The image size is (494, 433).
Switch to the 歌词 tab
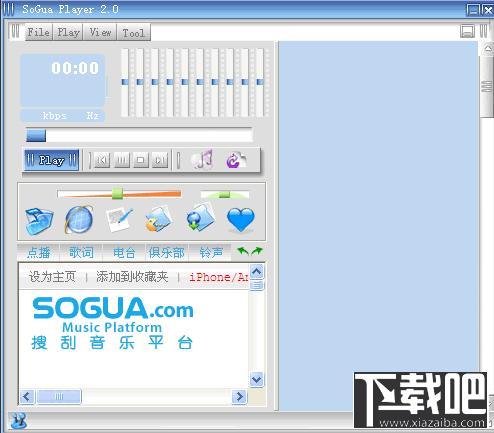(x=81, y=253)
